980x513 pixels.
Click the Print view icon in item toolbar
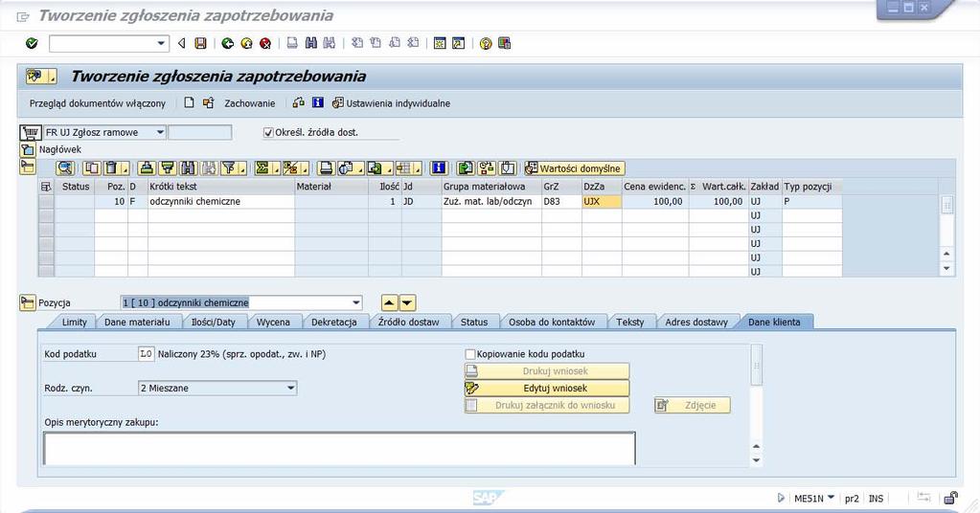pyautogui.click(x=325, y=167)
